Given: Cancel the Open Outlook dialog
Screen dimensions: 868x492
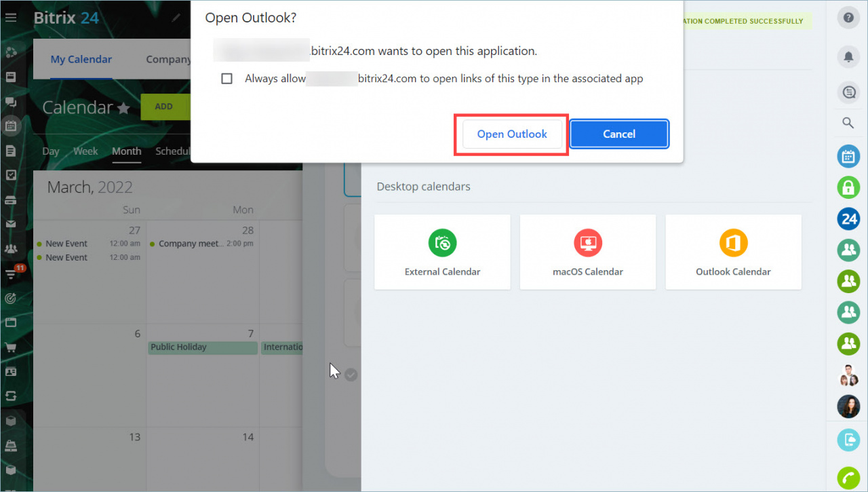Looking at the screenshot, I should coord(619,134).
